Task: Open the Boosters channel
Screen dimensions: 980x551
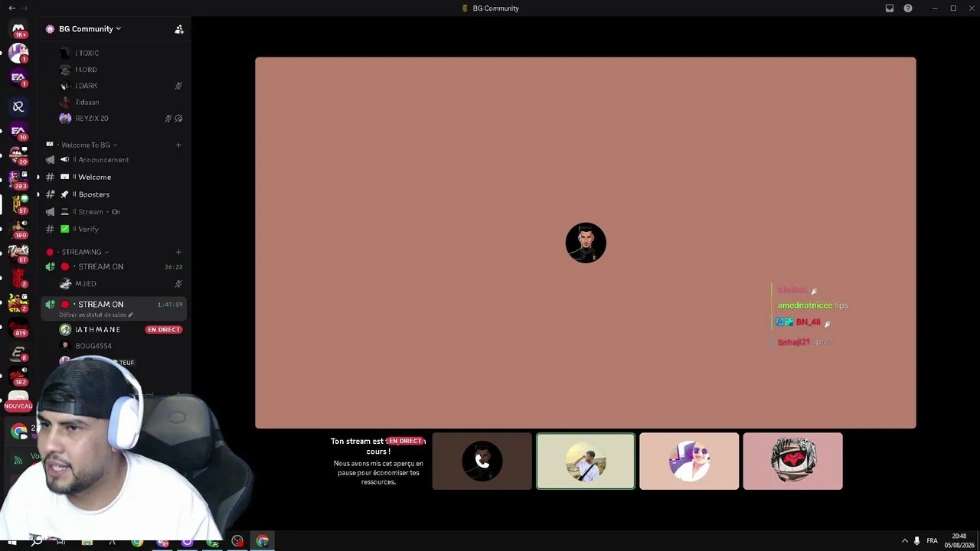Action: (x=113, y=194)
